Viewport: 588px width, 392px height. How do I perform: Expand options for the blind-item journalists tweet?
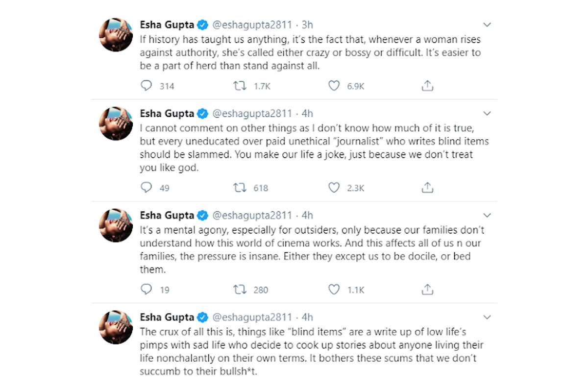tap(487, 114)
